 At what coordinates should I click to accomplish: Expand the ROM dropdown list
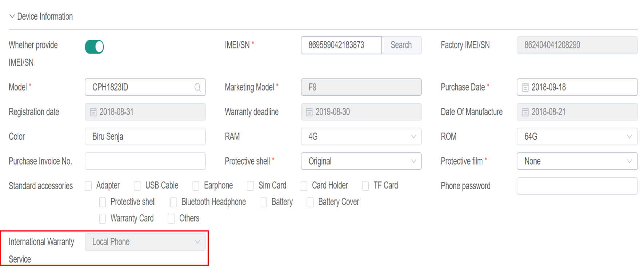[x=577, y=136]
